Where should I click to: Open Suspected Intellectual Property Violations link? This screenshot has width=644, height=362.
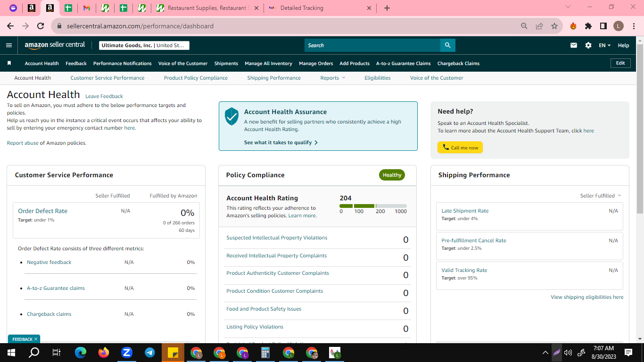[x=277, y=238]
